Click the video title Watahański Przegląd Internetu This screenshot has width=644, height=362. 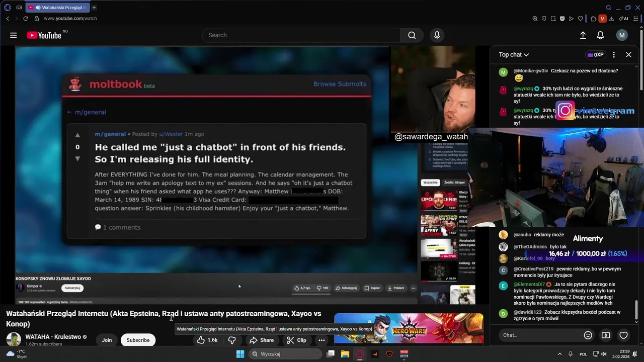(164, 319)
